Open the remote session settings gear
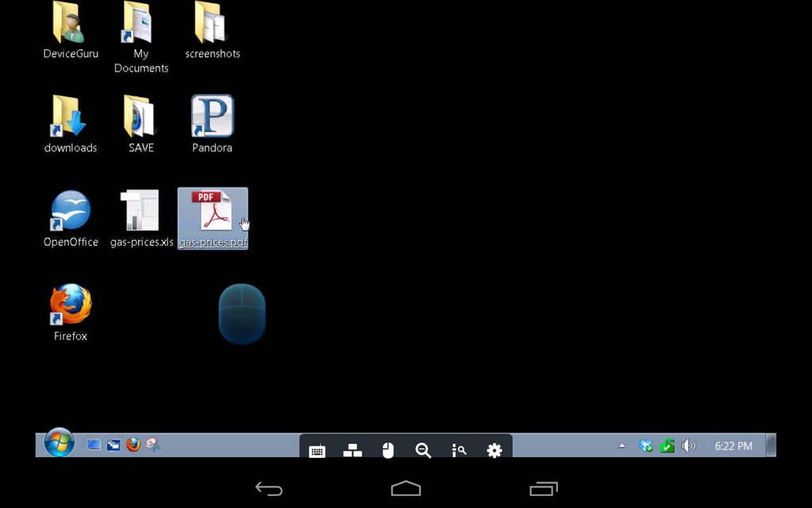 pos(495,451)
